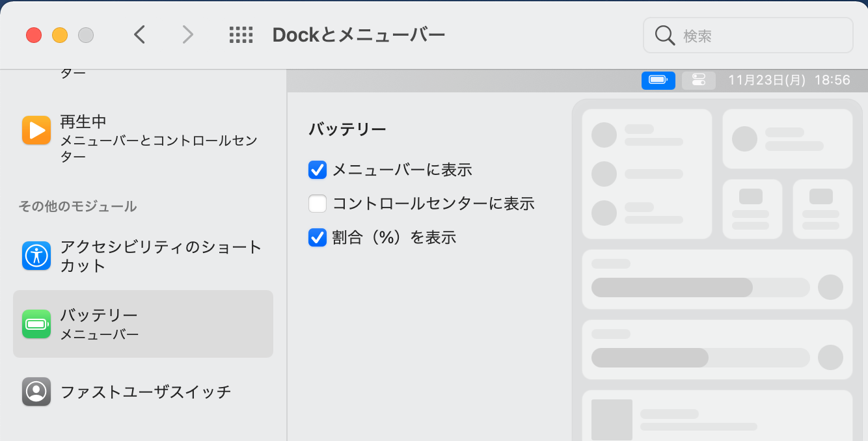Click the date and time in preview bar
Screen dimensions: 868x441
click(789, 80)
